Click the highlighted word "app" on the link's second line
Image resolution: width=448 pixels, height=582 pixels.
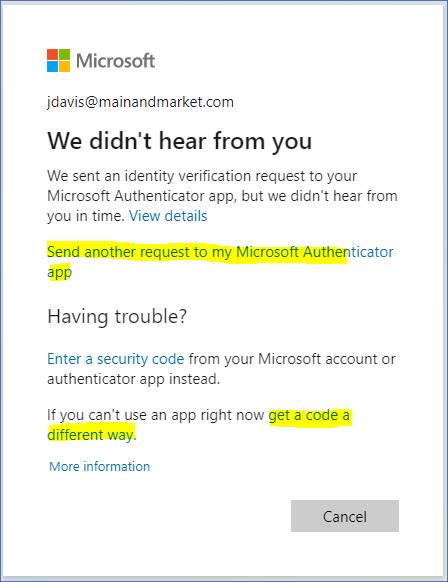59,272
